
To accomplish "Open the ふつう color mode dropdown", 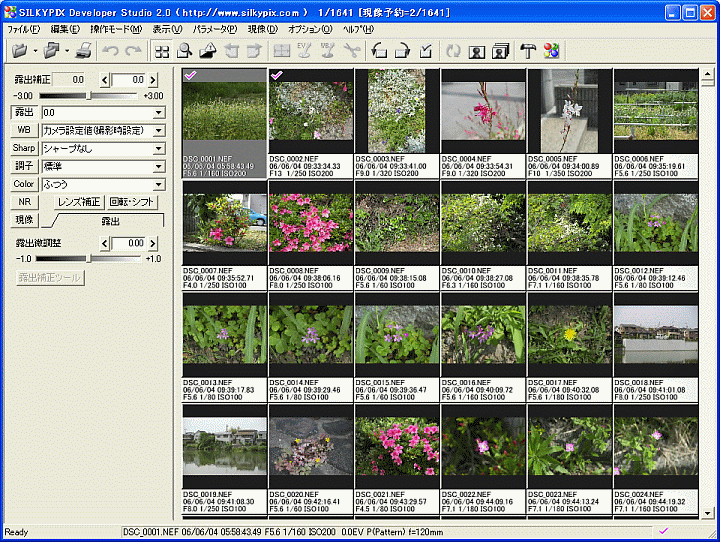I will click(x=158, y=184).
